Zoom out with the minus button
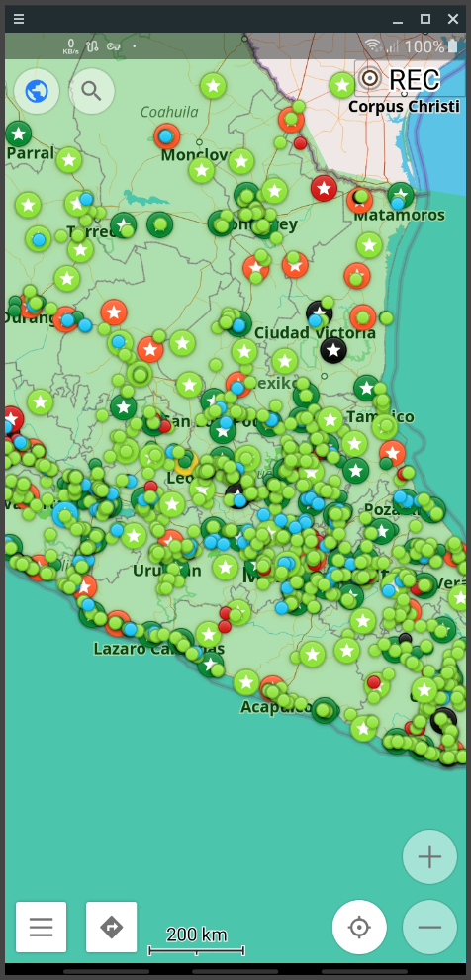 [x=429, y=927]
